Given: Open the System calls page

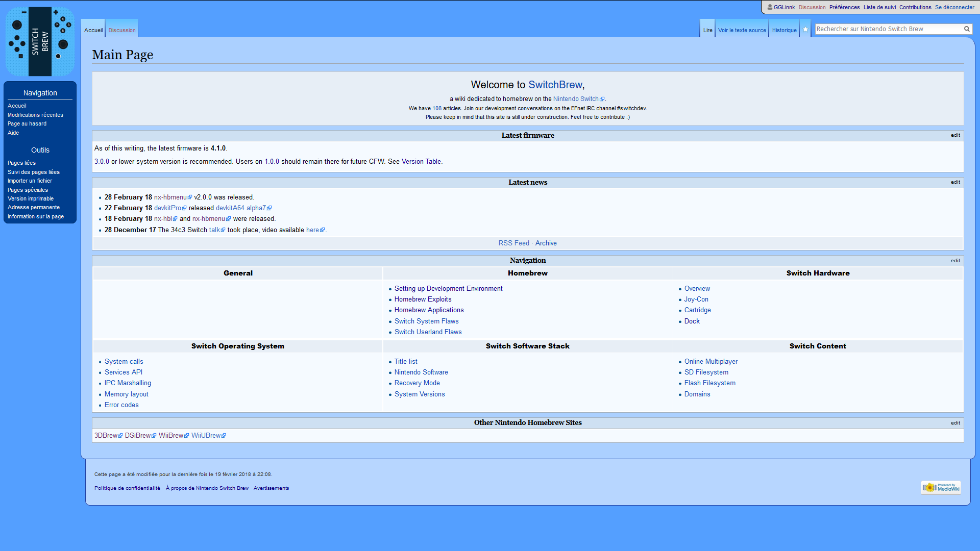Looking at the screenshot, I should [x=124, y=362].
